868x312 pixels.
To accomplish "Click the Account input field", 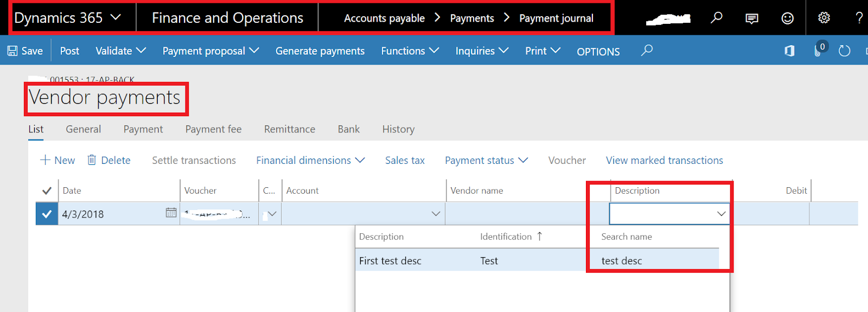I will tap(356, 214).
